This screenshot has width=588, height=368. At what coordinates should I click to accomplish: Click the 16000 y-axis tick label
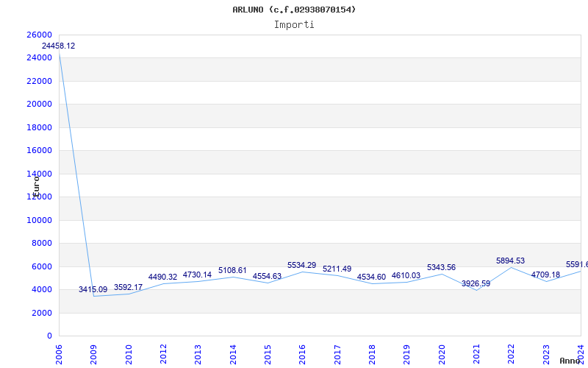40,151
